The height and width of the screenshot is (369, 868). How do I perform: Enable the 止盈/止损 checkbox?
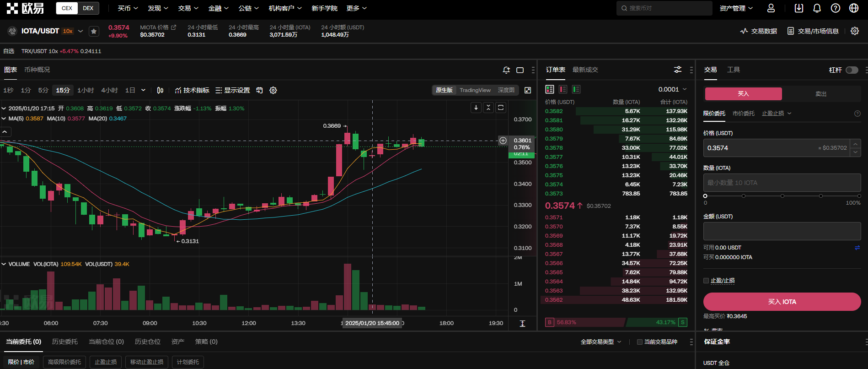706,281
